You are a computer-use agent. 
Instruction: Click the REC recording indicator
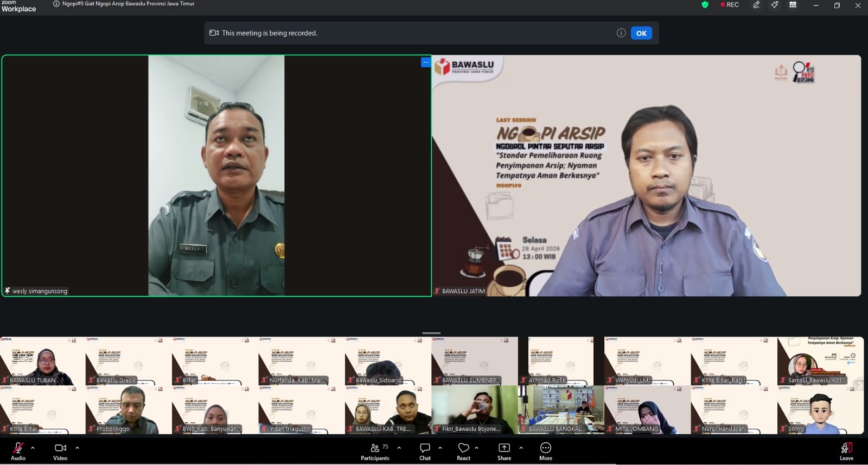(730, 5)
